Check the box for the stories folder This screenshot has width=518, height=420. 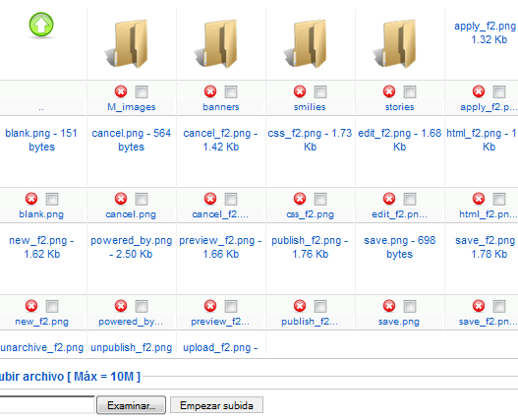coord(410,91)
